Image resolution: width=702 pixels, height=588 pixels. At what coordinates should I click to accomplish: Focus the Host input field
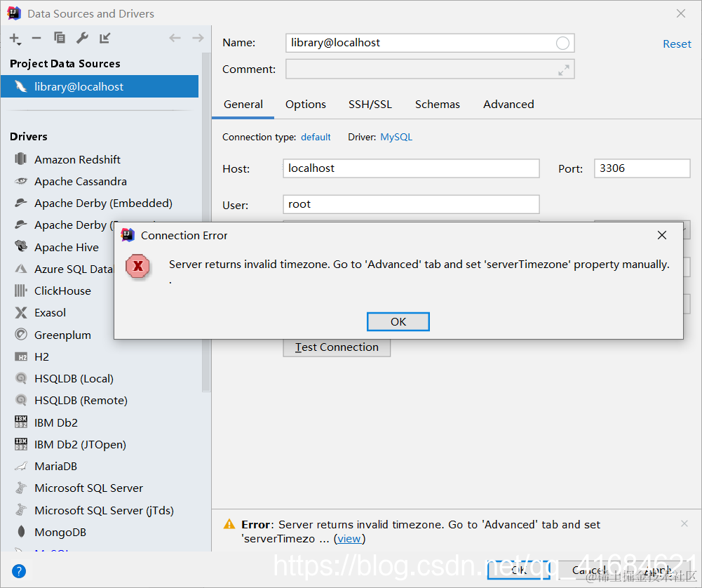point(411,168)
